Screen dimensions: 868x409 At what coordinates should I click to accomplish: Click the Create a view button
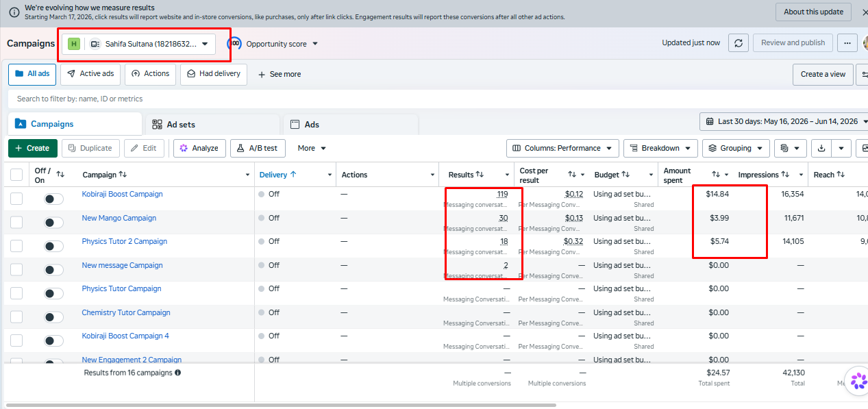pos(823,74)
